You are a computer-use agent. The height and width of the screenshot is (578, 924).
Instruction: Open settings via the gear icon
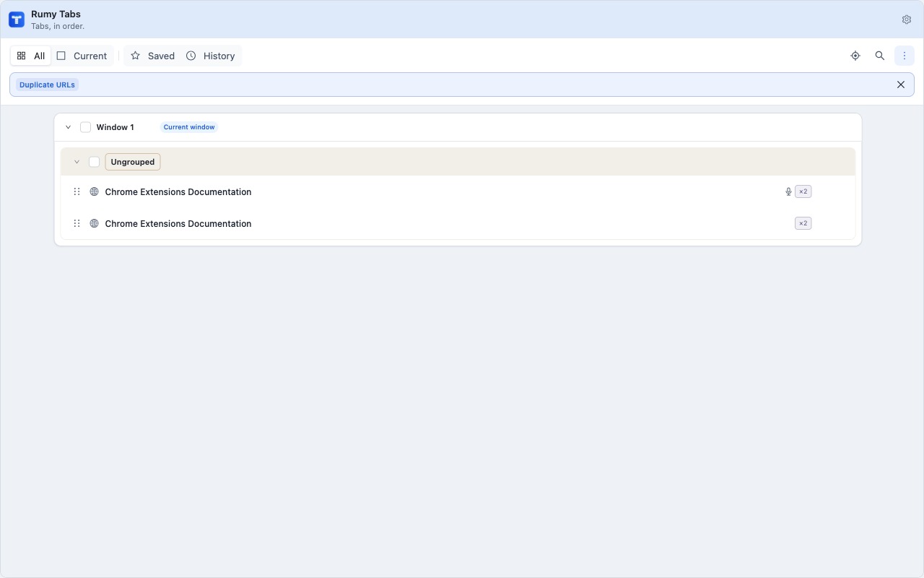(907, 20)
